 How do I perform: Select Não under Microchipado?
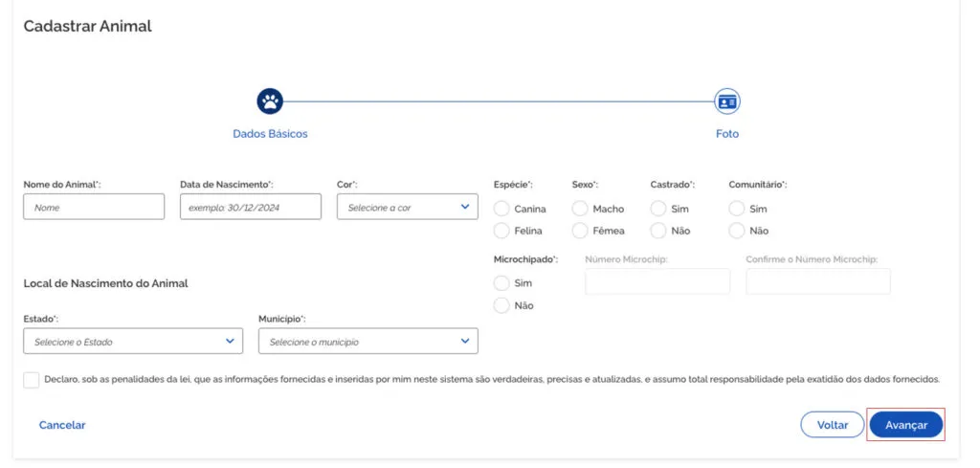coord(501,305)
